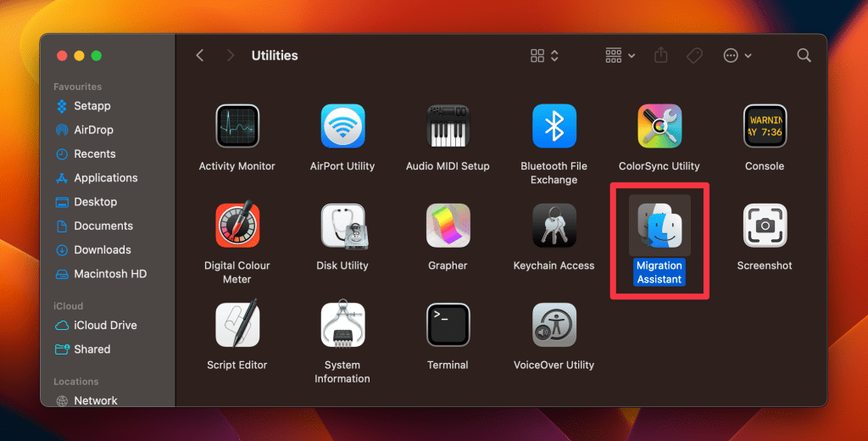The height and width of the screenshot is (441, 868).
Task: Click the Favourites section header
Action: click(x=77, y=87)
